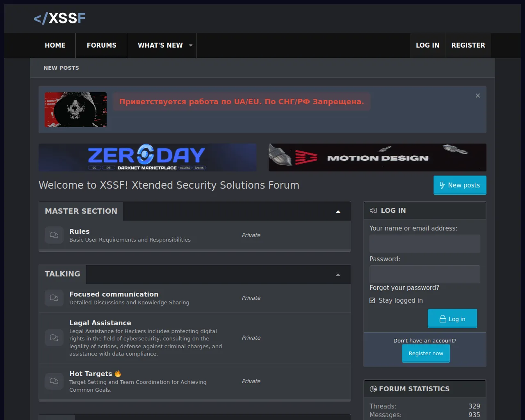
Task: Click the Register now button
Action: pyautogui.click(x=426, y=353)
